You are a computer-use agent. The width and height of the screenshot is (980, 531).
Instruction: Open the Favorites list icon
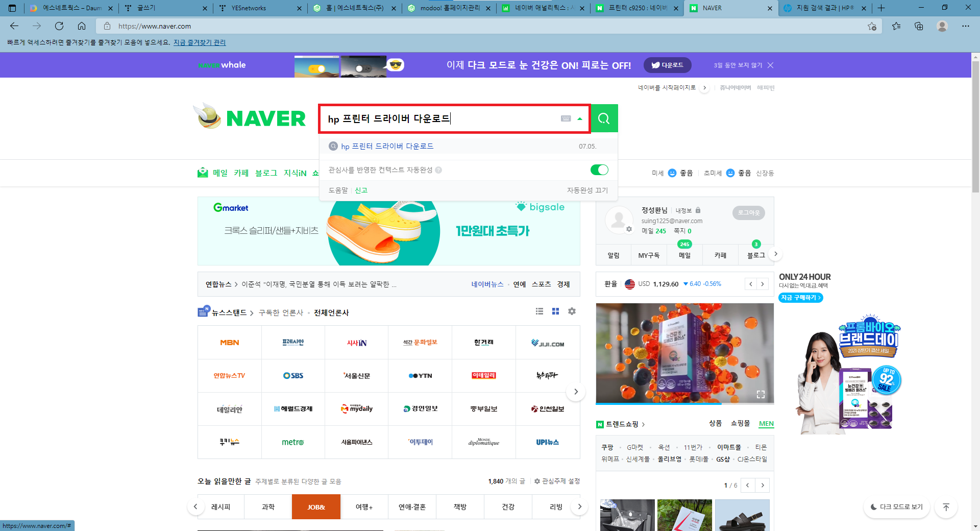tap(896, 26)
